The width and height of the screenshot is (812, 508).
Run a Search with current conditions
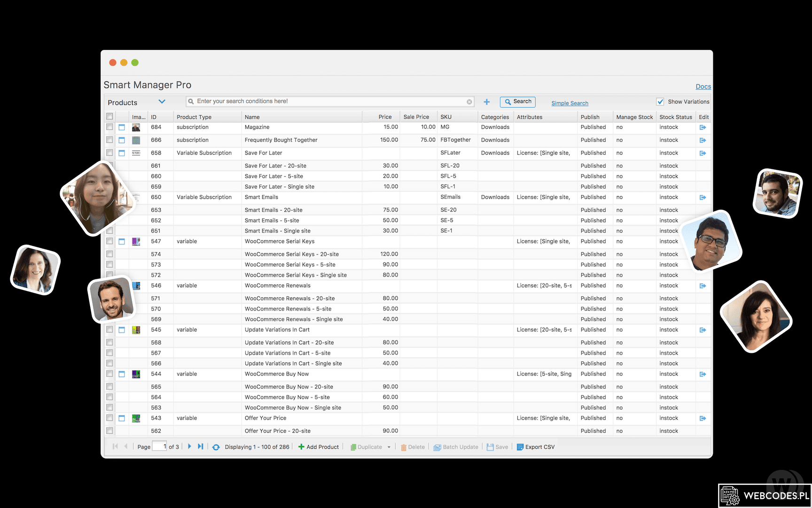tap(517, 102)
